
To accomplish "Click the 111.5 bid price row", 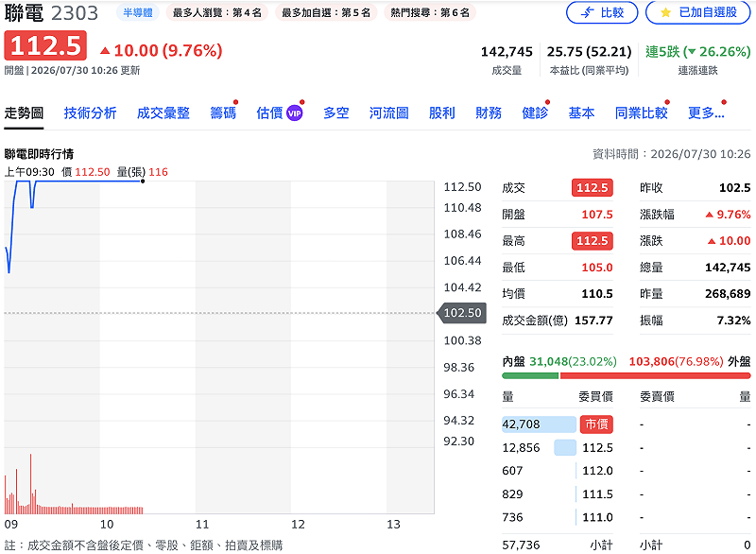I will pyautogui.click(x=558, y=494).
